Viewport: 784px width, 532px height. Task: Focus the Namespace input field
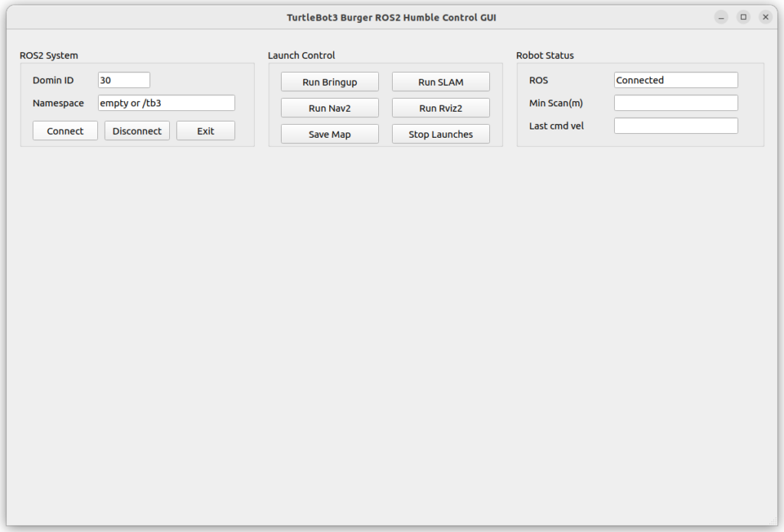click(x=166, y=103)
